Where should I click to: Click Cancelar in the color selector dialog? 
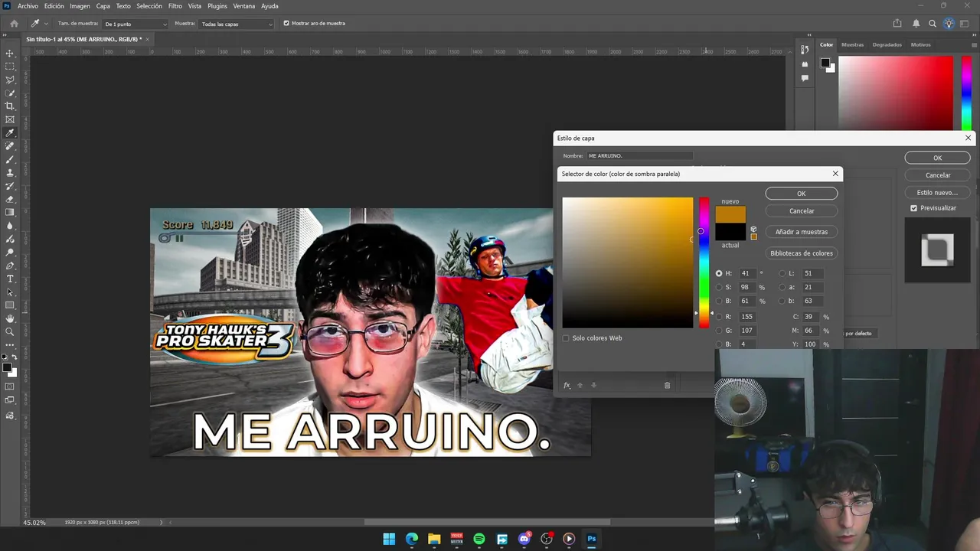pyautogui.click(x=801, y=211)
